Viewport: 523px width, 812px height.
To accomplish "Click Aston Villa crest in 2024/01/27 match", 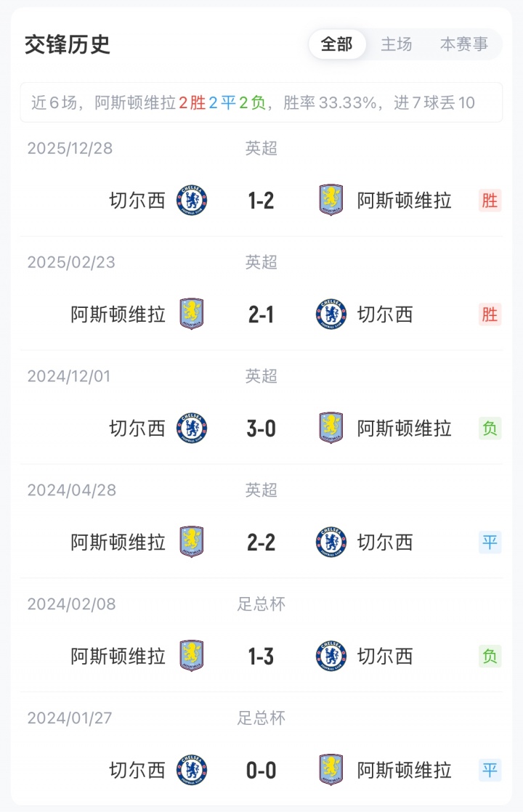I will (331, 770).
